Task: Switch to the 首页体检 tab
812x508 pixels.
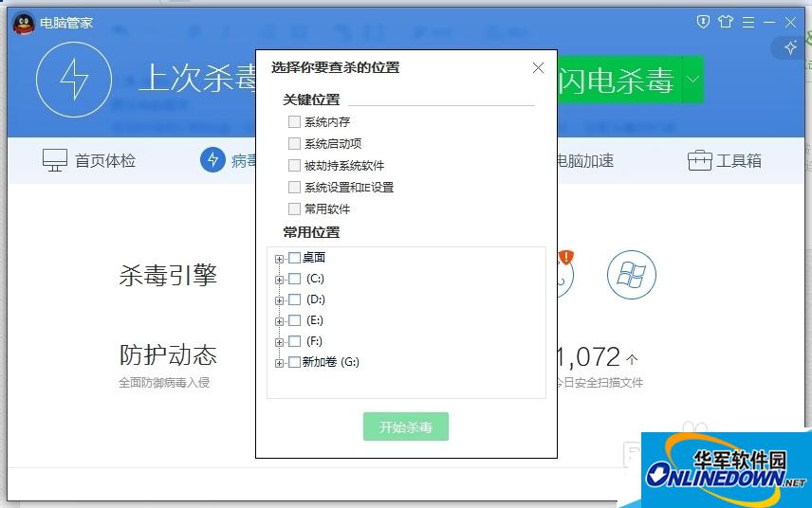Action: tap(90, 160)
